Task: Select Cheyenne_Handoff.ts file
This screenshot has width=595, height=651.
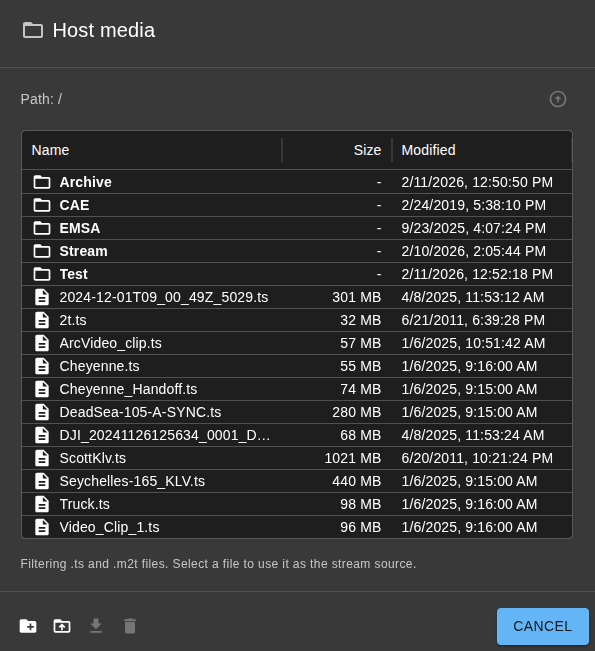Action: coord(297,389)
